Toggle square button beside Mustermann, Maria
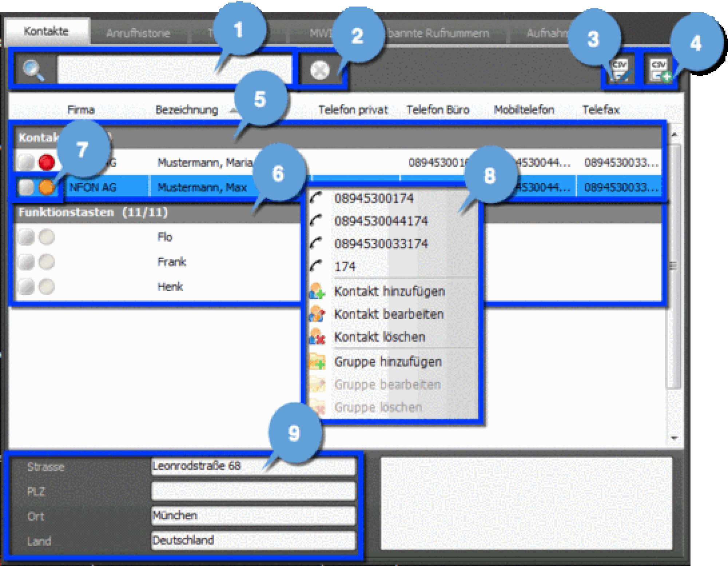Screen dimensions: 728x566 coord(26,162)
